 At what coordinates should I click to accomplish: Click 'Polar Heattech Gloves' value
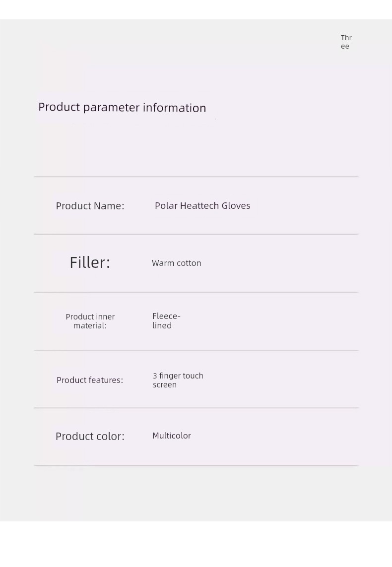[202, 206]
